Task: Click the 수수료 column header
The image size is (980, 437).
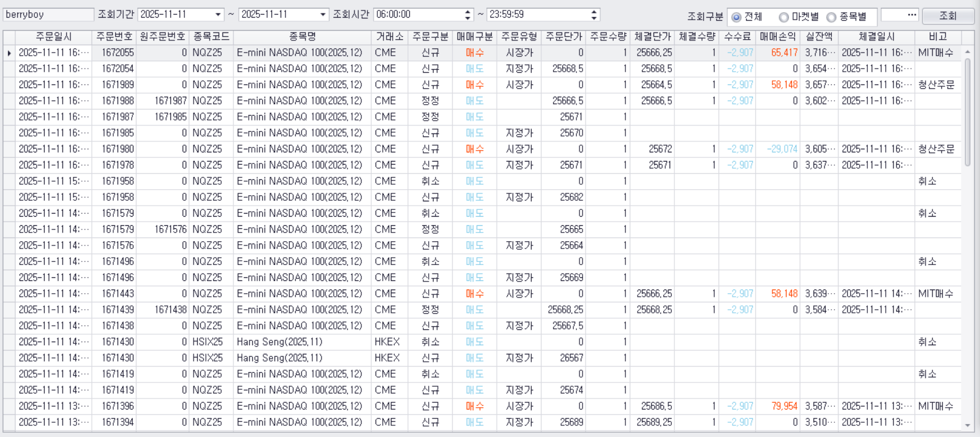Action: pos(737,37)
